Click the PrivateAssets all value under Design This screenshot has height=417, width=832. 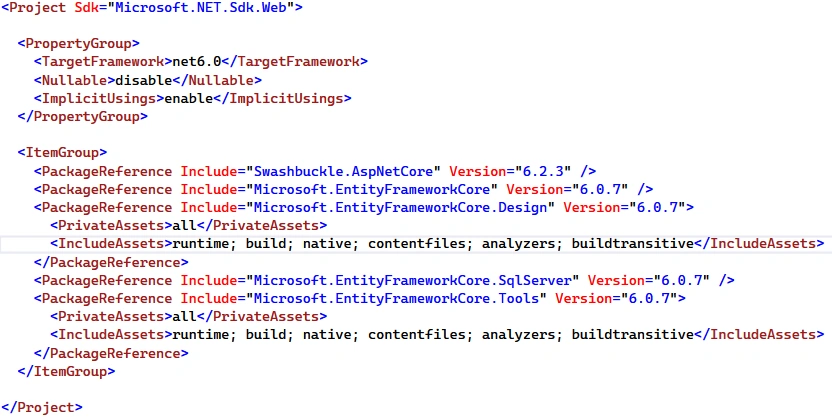click(x=185, y=225)
